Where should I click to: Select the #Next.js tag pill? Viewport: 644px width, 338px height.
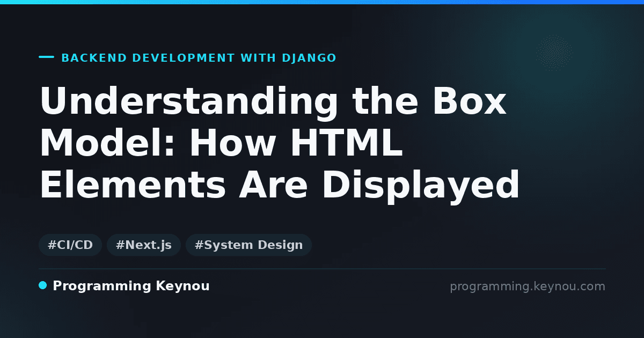click(144, 245)
